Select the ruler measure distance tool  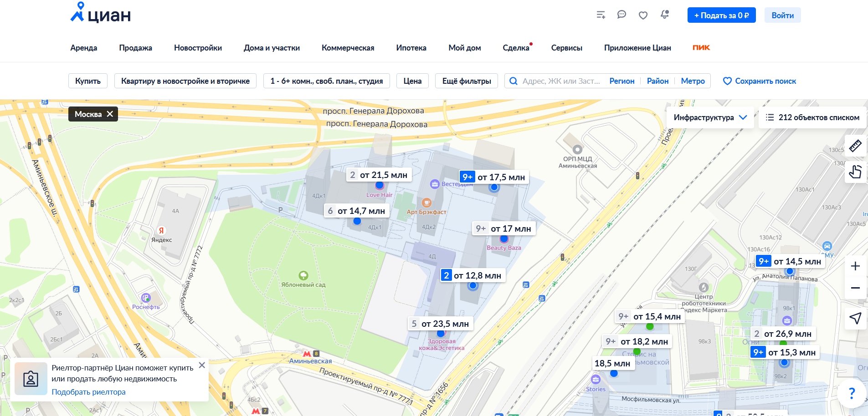(x=855, y=146)
